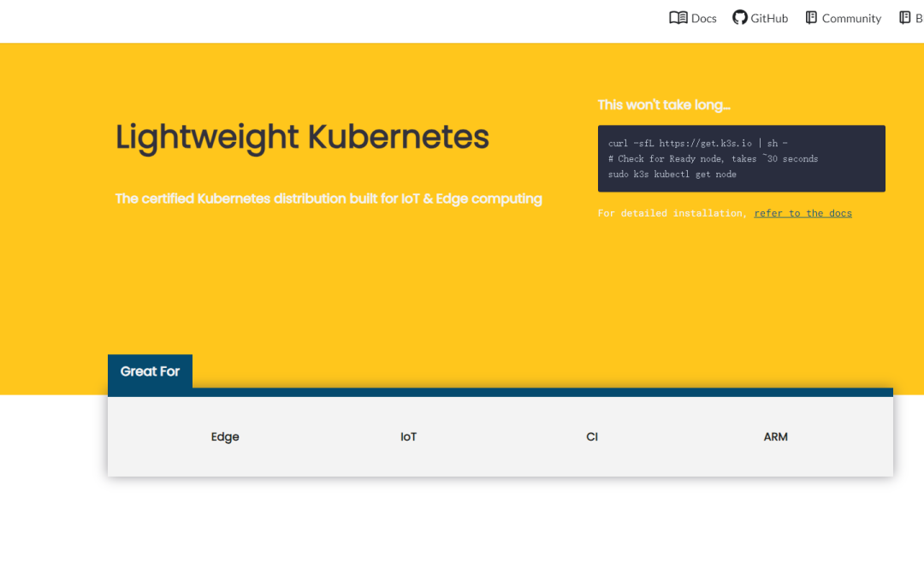Click the curl install command line
The height and width of the screenshot is (569, 924).
pos(698,143)
